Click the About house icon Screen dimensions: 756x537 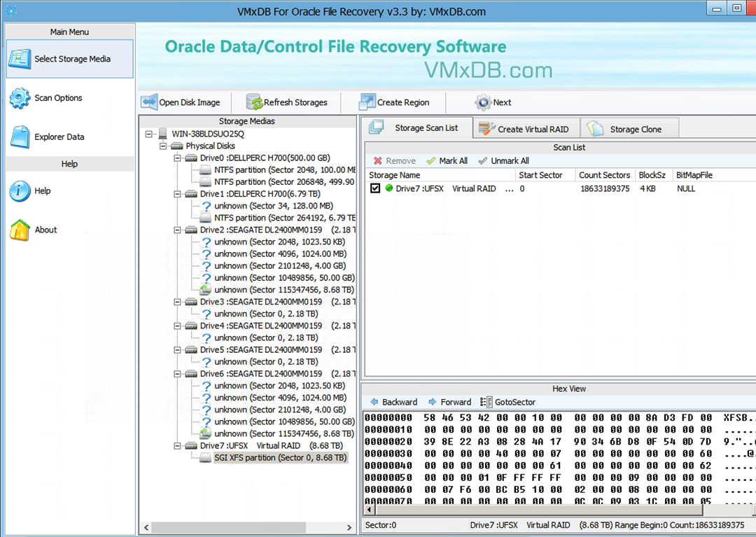pos(20,230)
